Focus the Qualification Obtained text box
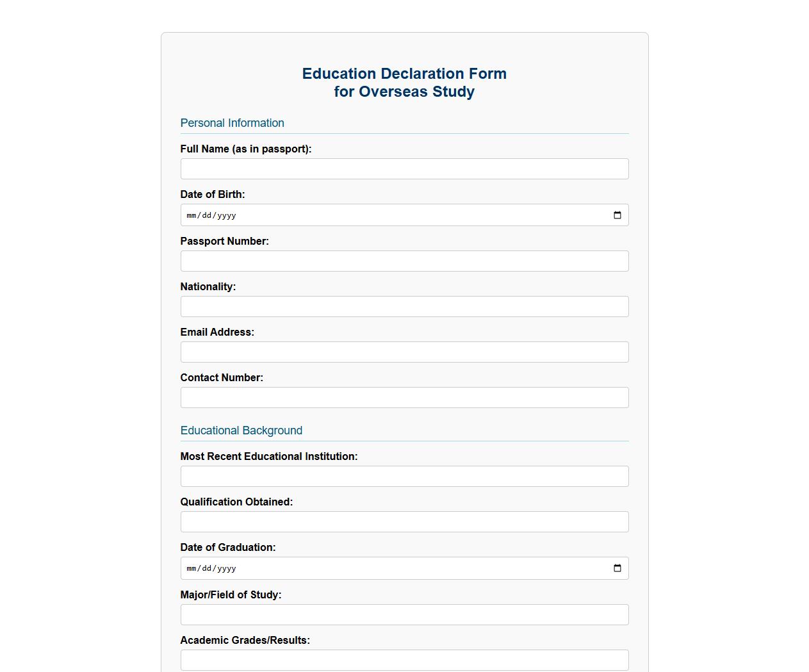The height and width of the screenshot is (672, 809). click(404, 521)
